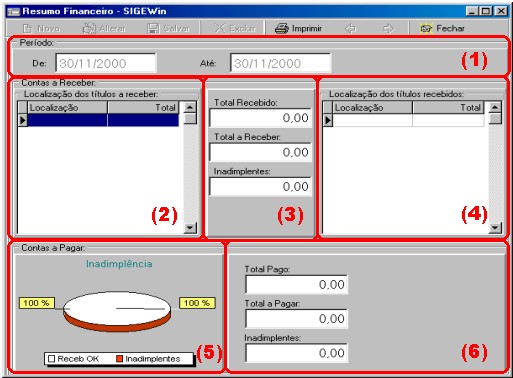The height and width of the screenshot is (378, 513).
Task: Click the Até end date field
Action: 281,63
